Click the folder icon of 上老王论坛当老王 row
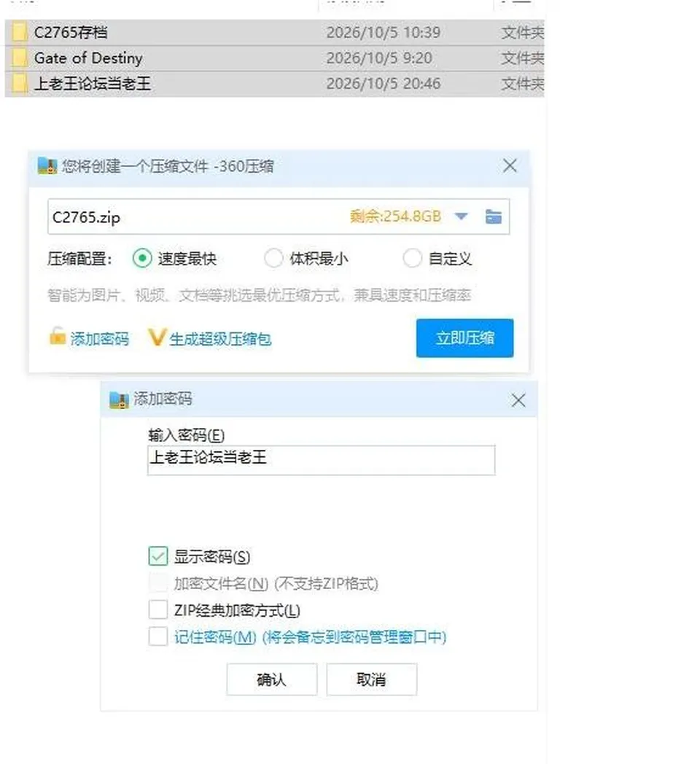Image resolution: width=700 pixels, height=764 pixels. [x=20, y=83]
